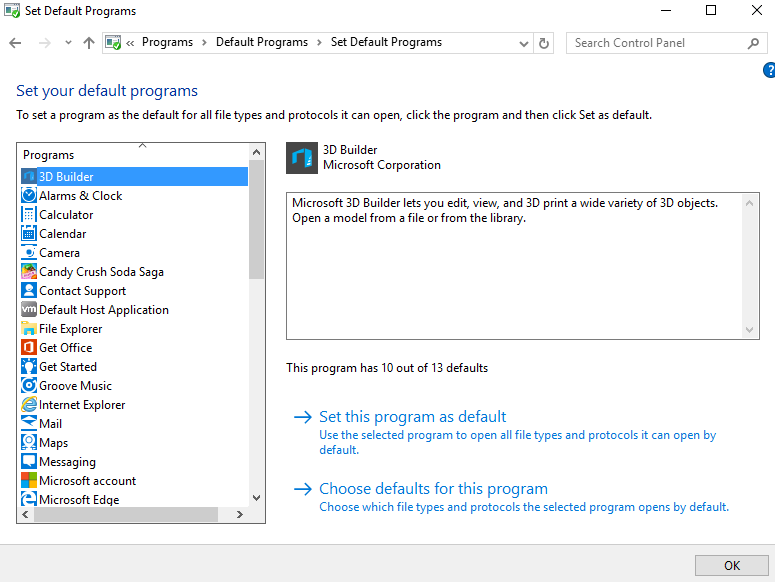The width and height of the screenshot is (775, 582).
Task: Click programs list scroll down arrow
Action: tap(257, 498)
